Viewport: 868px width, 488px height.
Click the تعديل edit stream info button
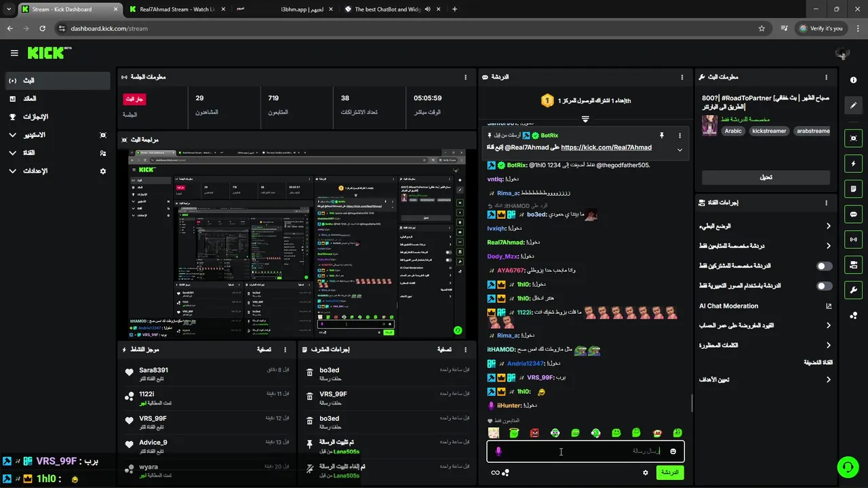click(x=766, y=177)
